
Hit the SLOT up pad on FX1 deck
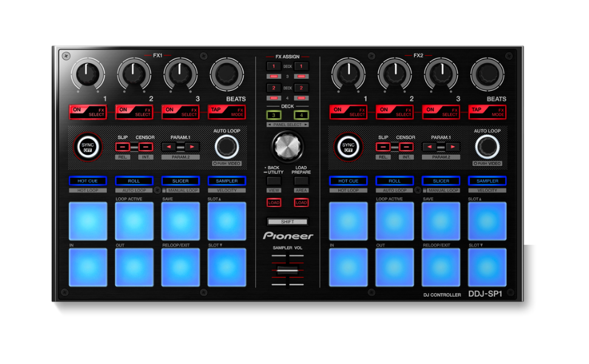pos(227,221)
